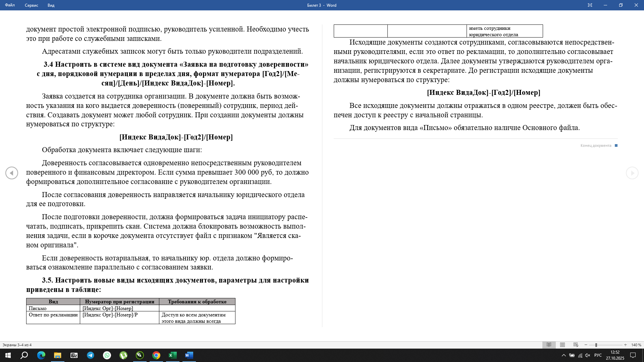The image size is (644, 362).
Task: Click heading 3.5. Настроить новые виды
Action: coord(168,285)
